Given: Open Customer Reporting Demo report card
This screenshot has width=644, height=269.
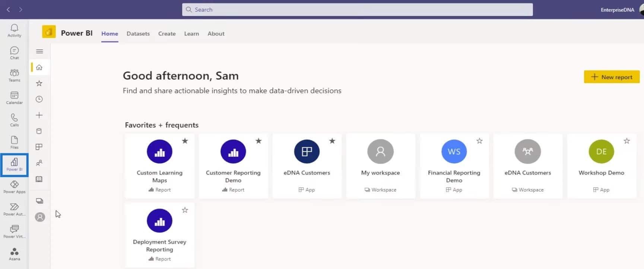Looking at the screenshot, I should click(233, 166).
